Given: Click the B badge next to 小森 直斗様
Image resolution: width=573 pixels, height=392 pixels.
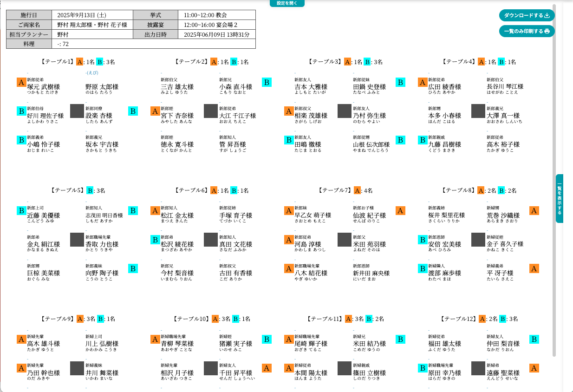Looking at the screenshot, I should tap(267, 82).
